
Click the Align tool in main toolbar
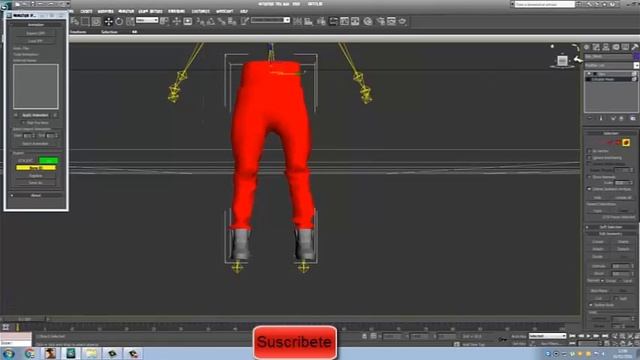pyautogui.click(x=308, y=22)
